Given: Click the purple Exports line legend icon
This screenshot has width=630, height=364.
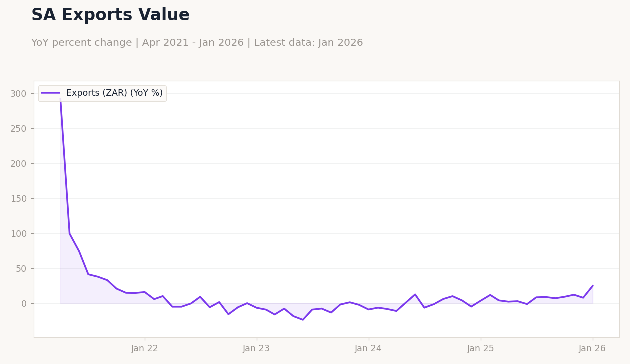Looking at the screenshot, I should (51, 93).
